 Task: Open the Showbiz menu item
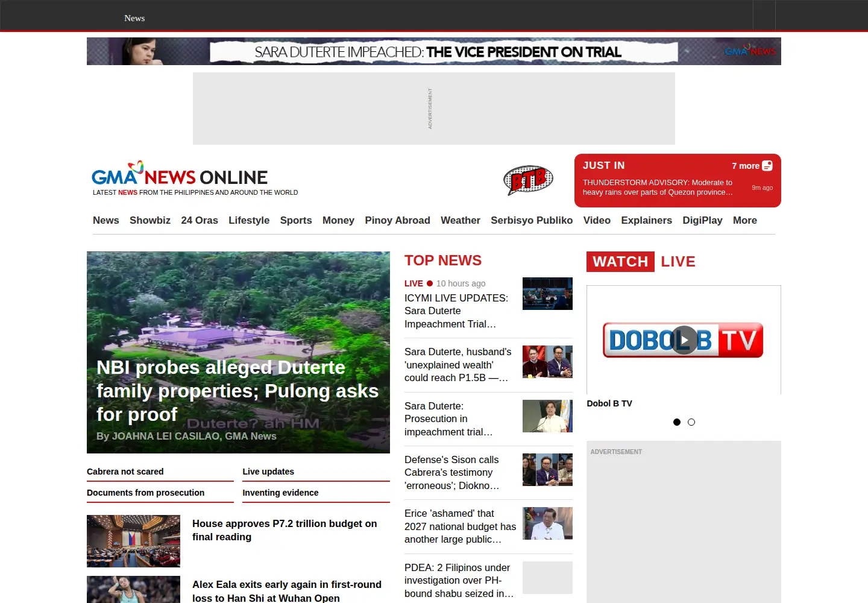[150, 221]
